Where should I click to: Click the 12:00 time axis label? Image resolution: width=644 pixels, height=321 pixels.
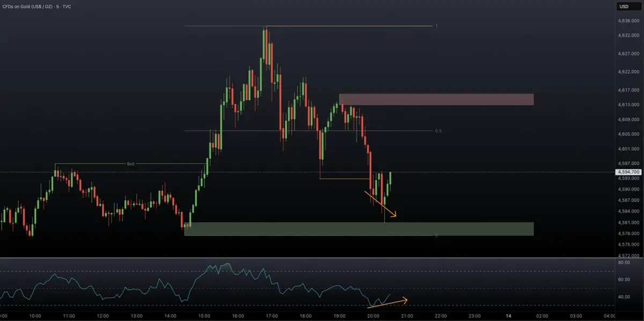click(103, 316)
